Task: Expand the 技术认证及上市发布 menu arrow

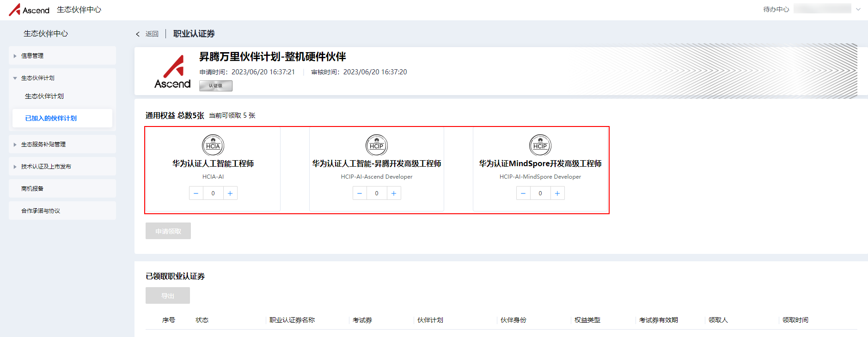Action: (x=15, y=167)
